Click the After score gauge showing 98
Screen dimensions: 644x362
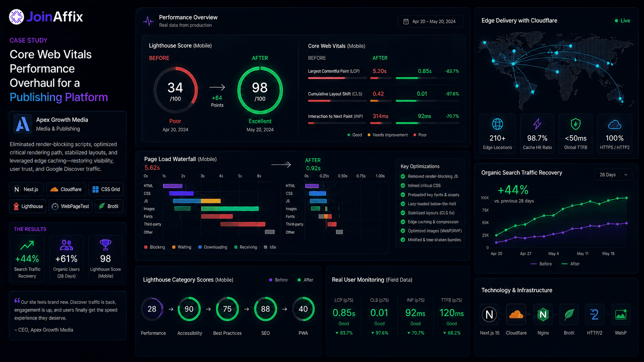point(260,90)
